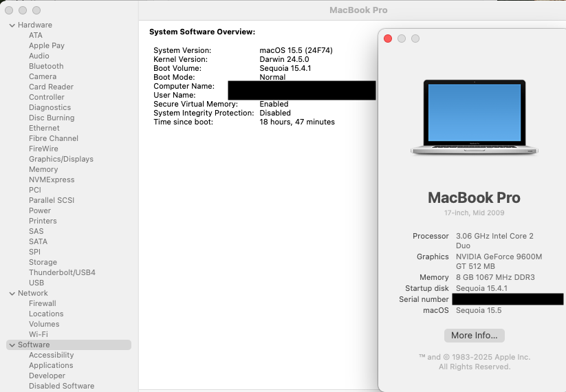
Task: Open Developer under Software
Action: pyautogui.click(x=47, y=375)
